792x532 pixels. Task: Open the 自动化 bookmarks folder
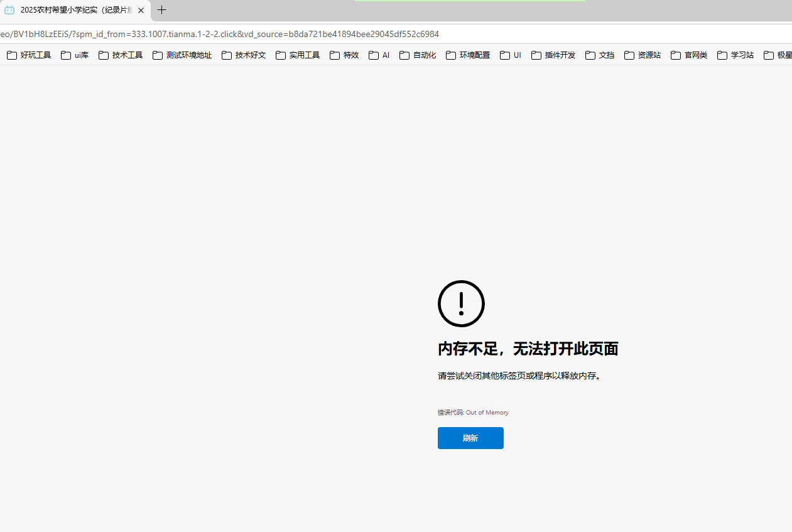(418, 55)
